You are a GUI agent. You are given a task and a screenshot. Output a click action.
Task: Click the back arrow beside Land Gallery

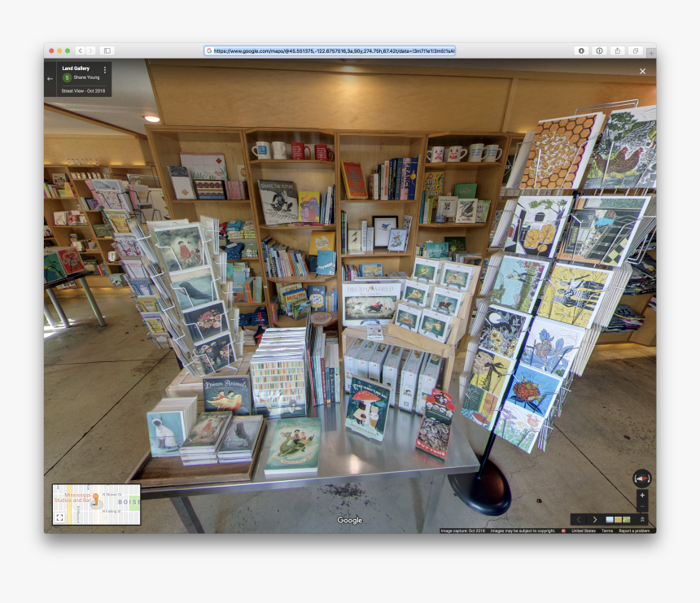click(x=50, y=79)
